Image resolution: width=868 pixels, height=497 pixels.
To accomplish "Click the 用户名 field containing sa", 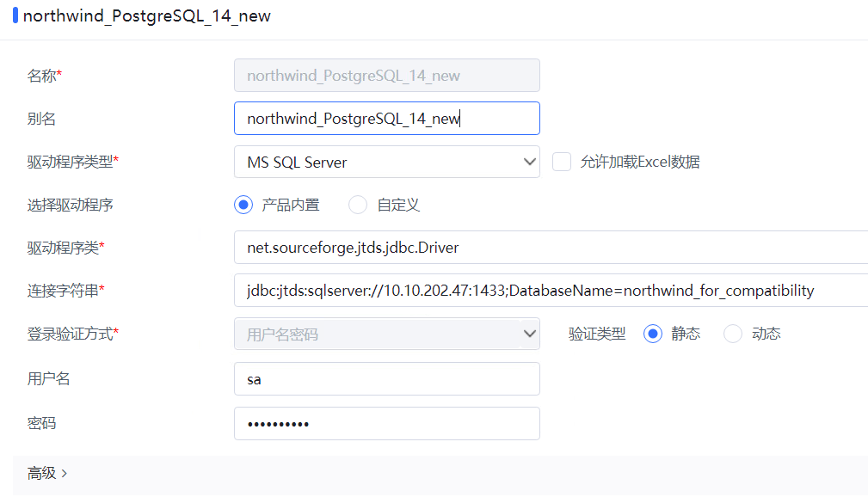I will (386, 378).
